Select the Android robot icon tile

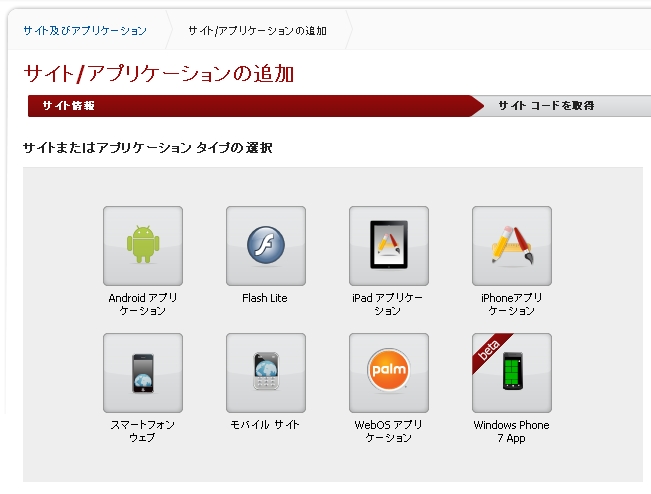pos(143,246)
